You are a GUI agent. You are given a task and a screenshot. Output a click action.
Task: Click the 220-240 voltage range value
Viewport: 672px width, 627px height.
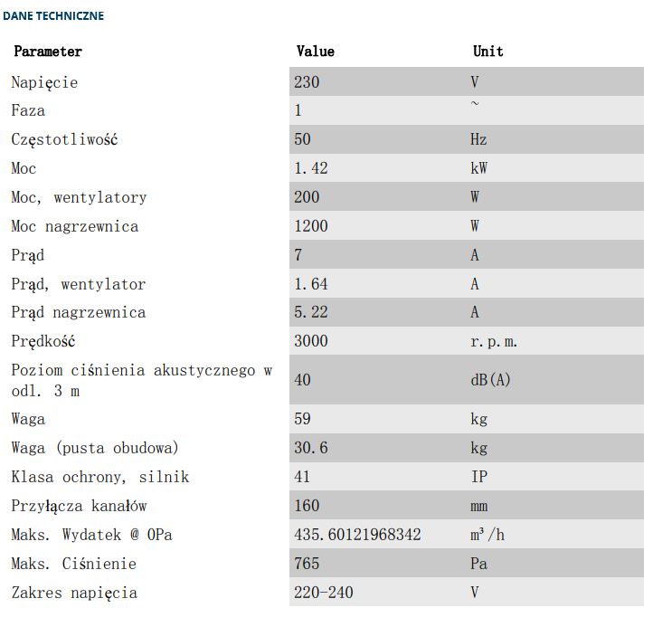(x=324, y=593)
